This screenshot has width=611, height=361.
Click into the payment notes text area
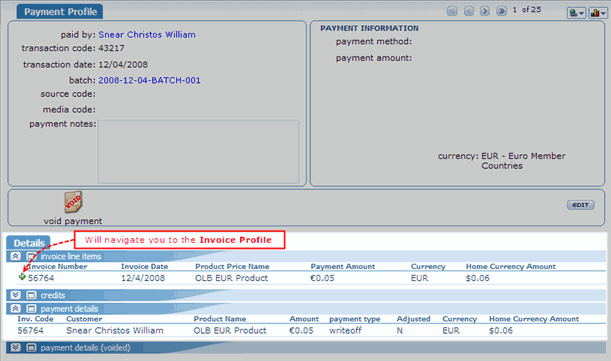(198, 151)
